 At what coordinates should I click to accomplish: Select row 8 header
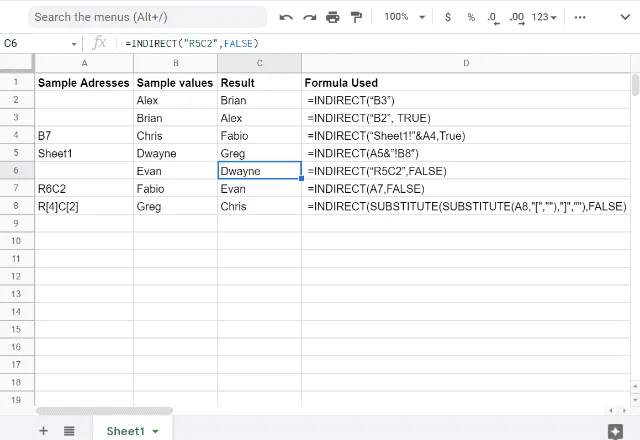16,206
